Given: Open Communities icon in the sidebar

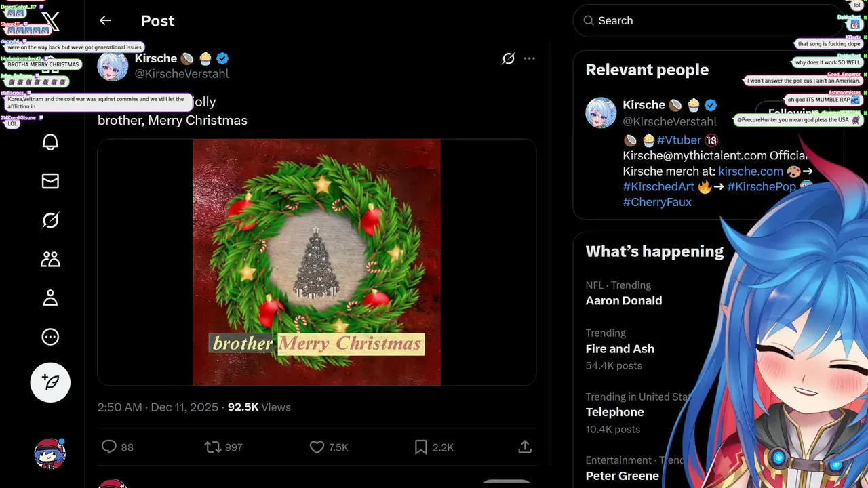Looking at the screenshot, I should 50,259.
